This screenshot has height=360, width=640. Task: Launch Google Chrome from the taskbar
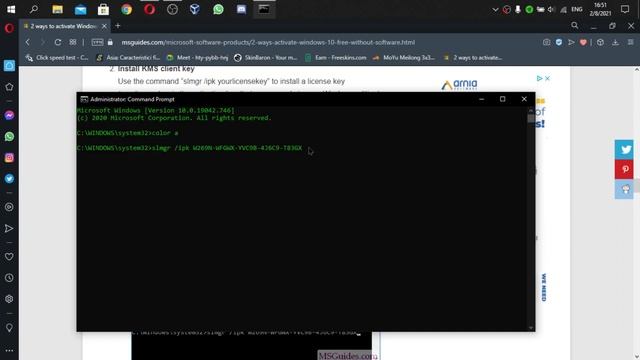pyautogui.click(x=127, y=9)
